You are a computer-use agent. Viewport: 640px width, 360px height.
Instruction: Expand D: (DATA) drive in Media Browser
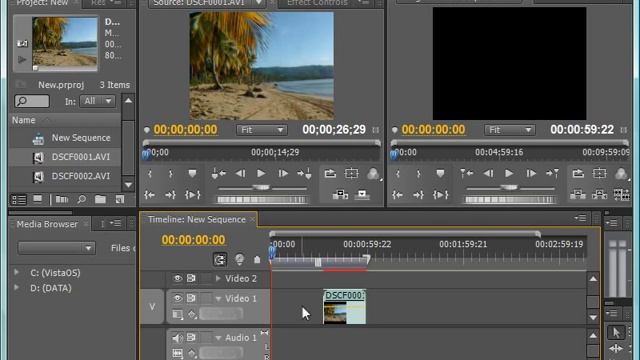16,288
